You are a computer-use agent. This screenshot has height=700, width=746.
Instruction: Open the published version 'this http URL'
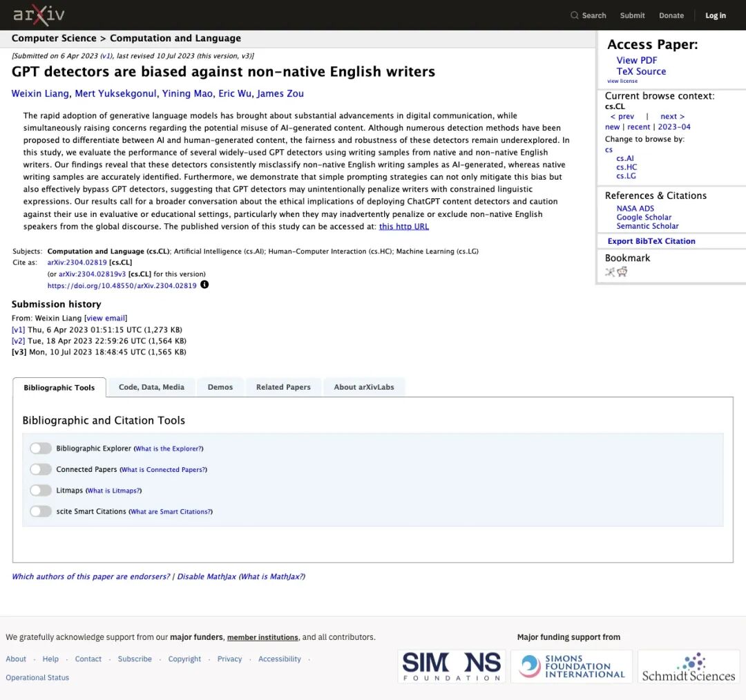click(x=404, y=227)
